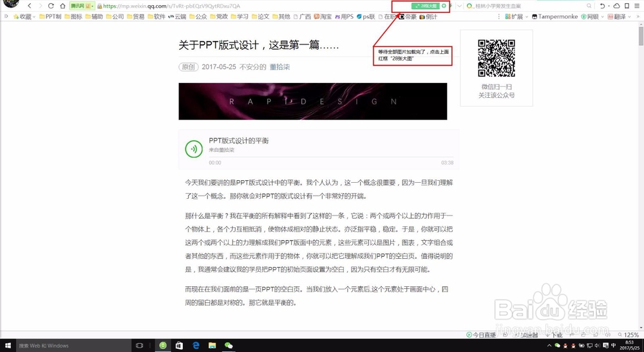Open the 云端 bookmark
The width and height of the screenshot is (644, 352).
(x=178, y=17)
